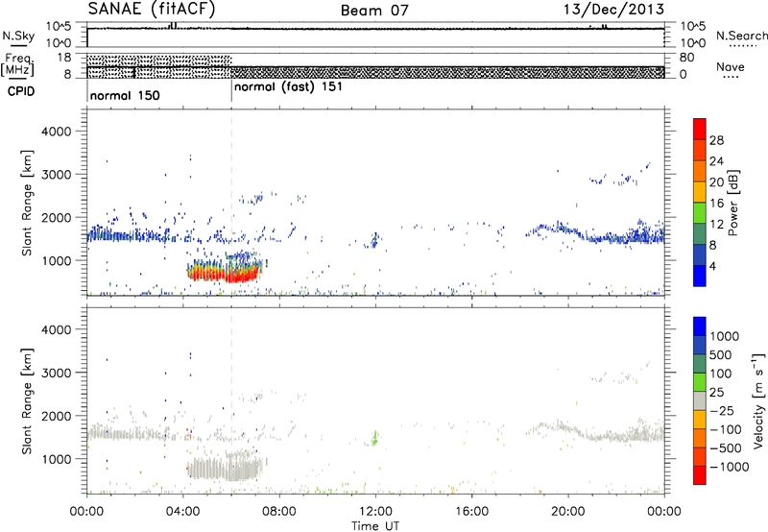The height and width of the screenshot is (532, 768).
Task: Pick the 16–20 dB yellow Power segment
Action: tap(700, 192)
